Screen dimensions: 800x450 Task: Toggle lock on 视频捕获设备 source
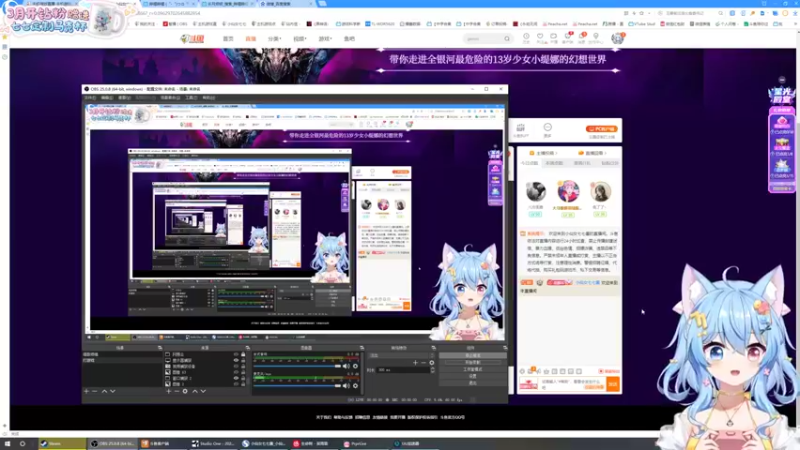243,366
